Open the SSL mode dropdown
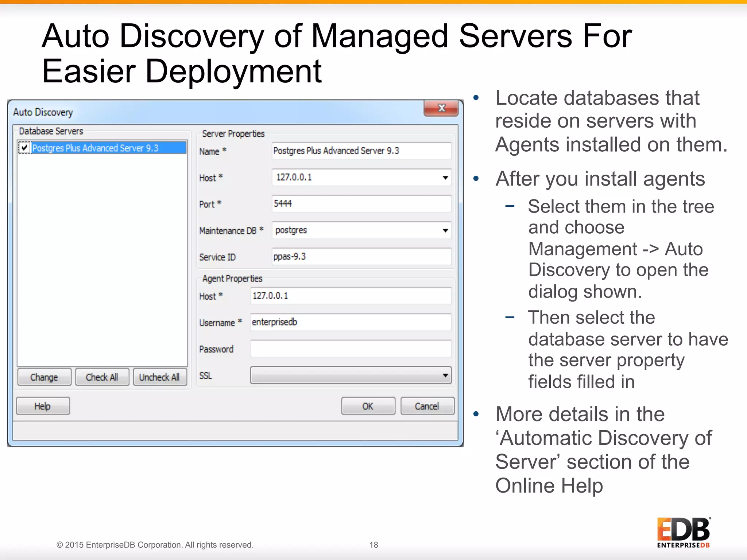This screenshot has height=560, width=747. point(445,376)
